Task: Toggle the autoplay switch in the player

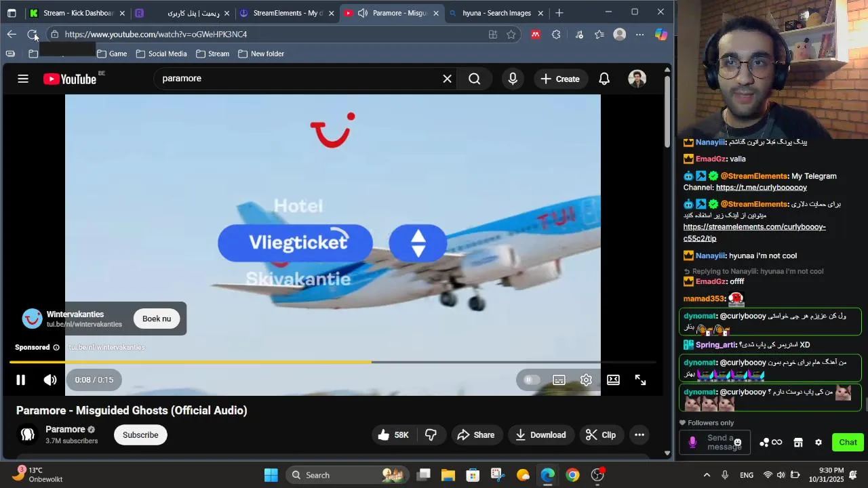Action: pos(532,380)
